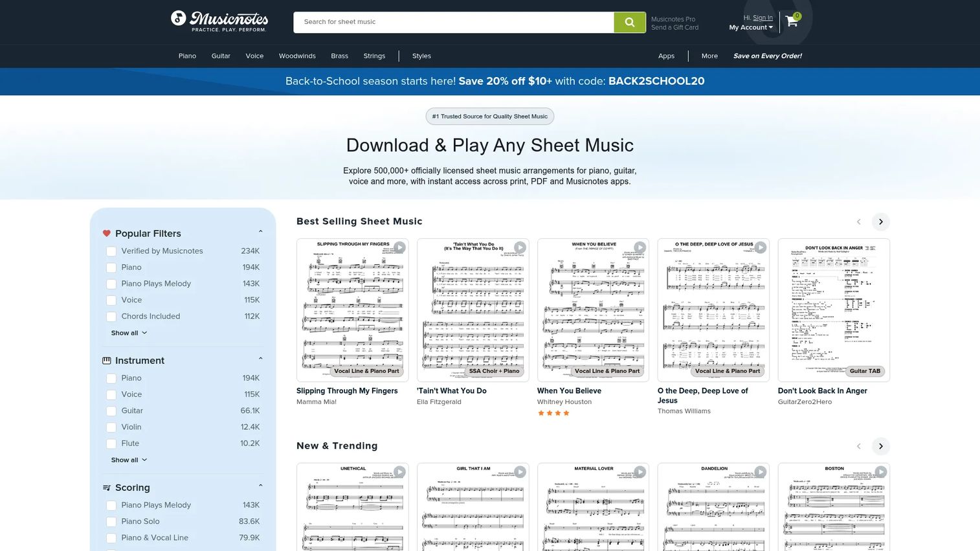Viewport: 980px width, 551px height.
Task: Click the Send a Gift Card link
Action: pyautogui.click(x=674, y=28)
